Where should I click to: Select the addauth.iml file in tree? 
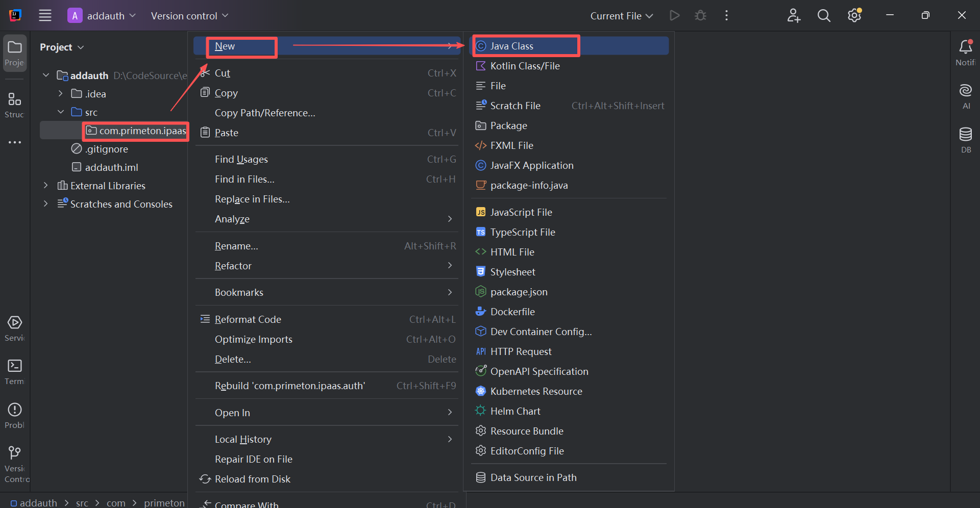pos(111,167)
